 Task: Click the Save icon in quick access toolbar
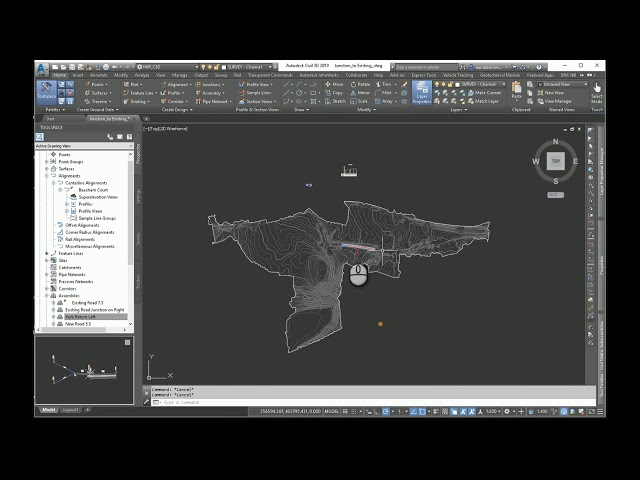tap(72, 67)
